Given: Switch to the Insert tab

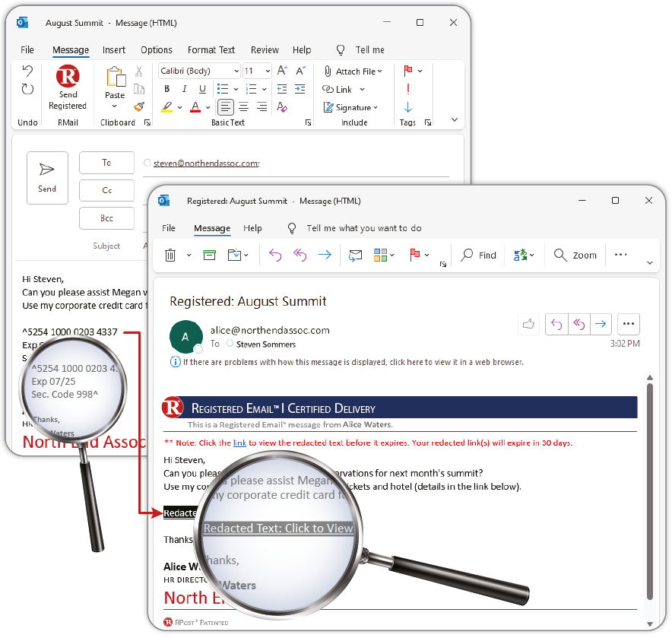Looking at the screenshot, I should click(114, 50).
